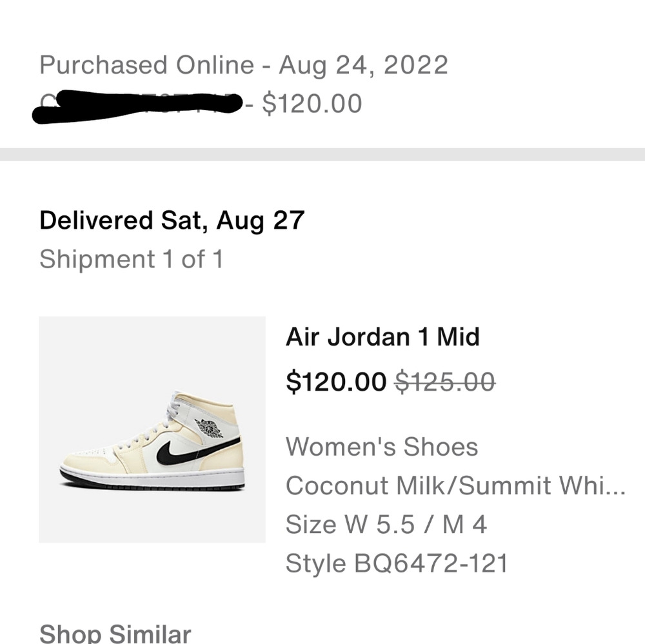Click the Purchased Online text

[x=147, y=65]
